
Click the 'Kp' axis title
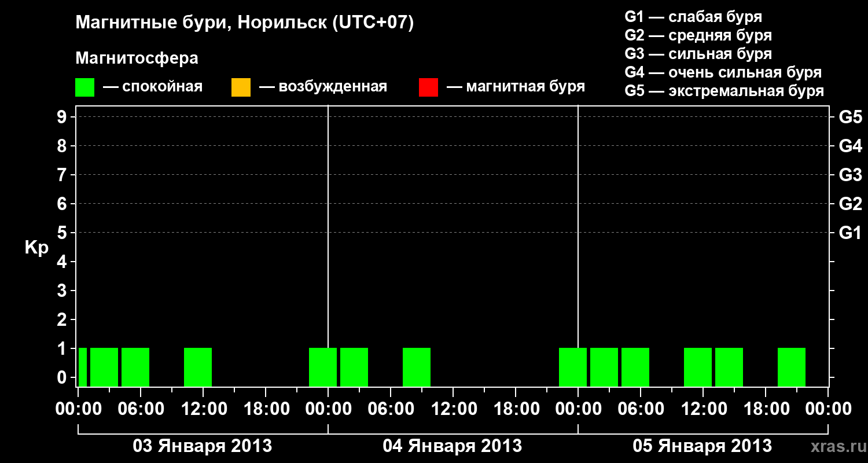point(36,248)
